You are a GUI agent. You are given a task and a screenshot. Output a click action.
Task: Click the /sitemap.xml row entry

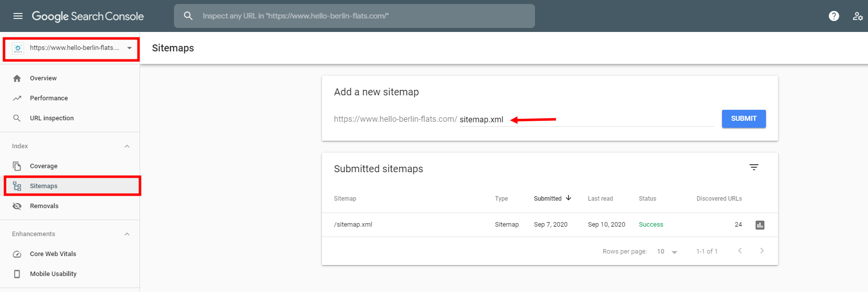coord(353,225)
